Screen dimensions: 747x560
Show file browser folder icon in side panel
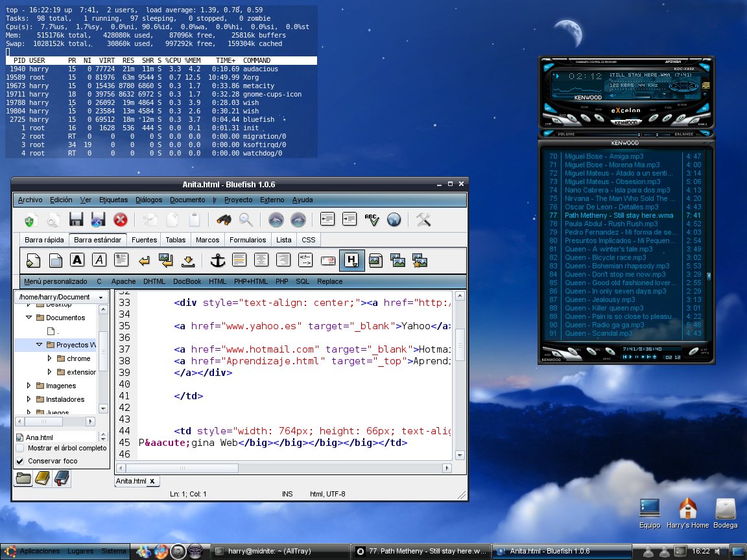[23, 478]
